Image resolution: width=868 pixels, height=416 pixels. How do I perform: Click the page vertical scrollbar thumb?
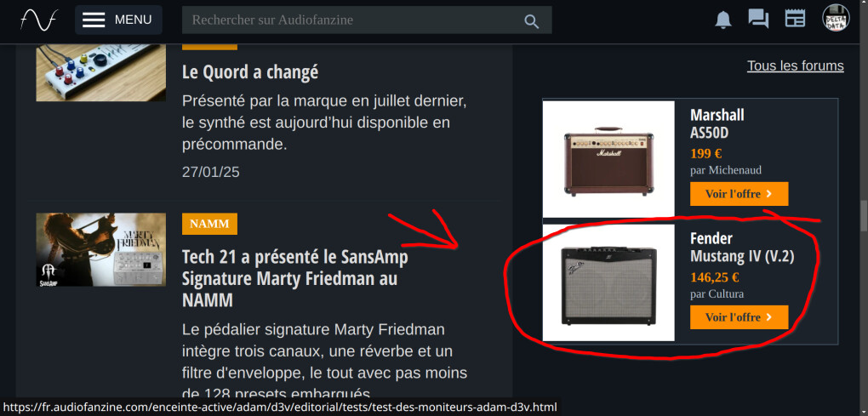(x=864, y=216)
